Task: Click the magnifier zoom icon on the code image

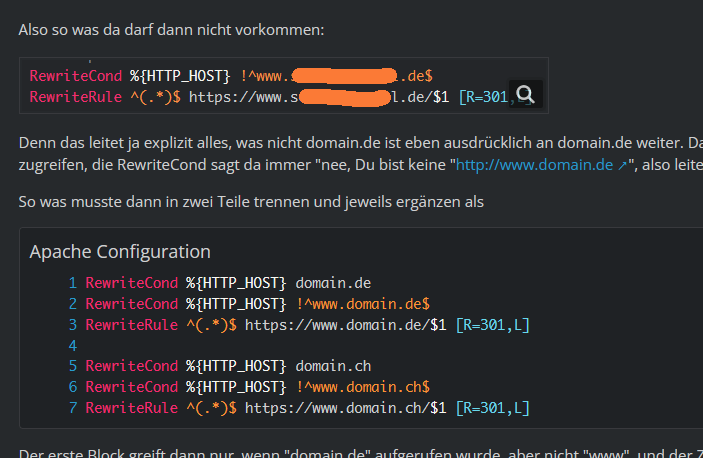Action: coord(526,96)
